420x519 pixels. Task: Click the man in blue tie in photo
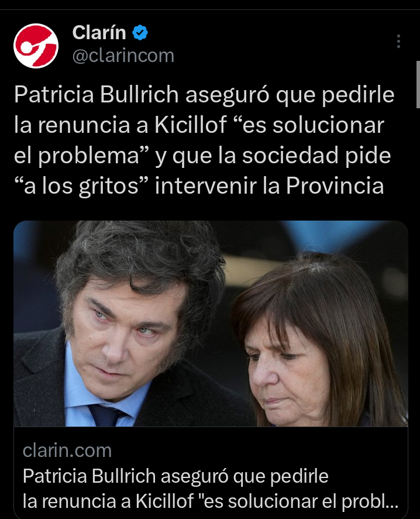(126, 324)
